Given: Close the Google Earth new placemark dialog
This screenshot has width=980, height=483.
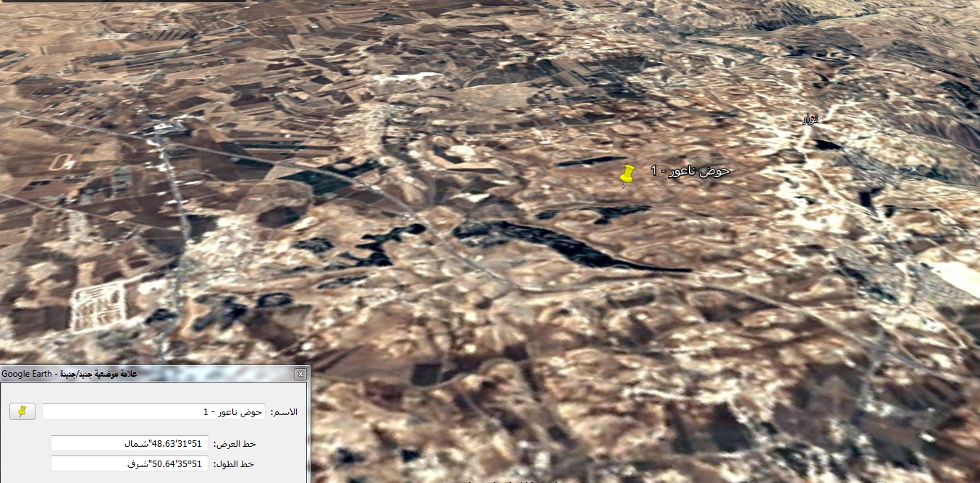Looking at the screenshot, I should [300, 375].
